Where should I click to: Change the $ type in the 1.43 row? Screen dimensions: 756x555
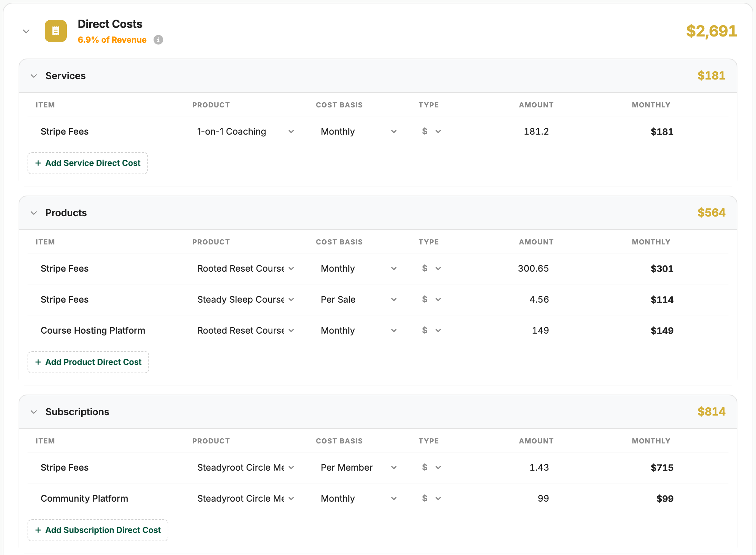tap(432, 468)
